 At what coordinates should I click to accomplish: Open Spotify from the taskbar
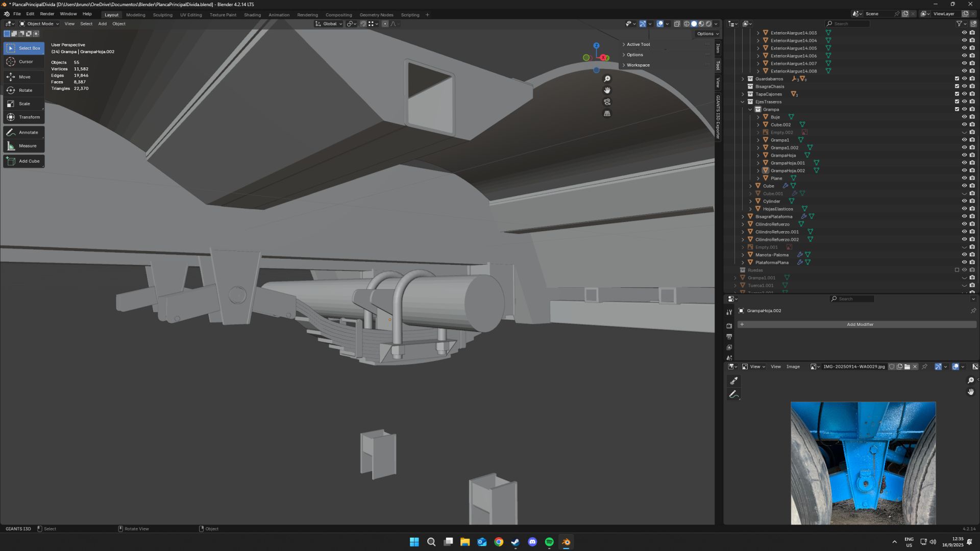[x=549, y=542]
